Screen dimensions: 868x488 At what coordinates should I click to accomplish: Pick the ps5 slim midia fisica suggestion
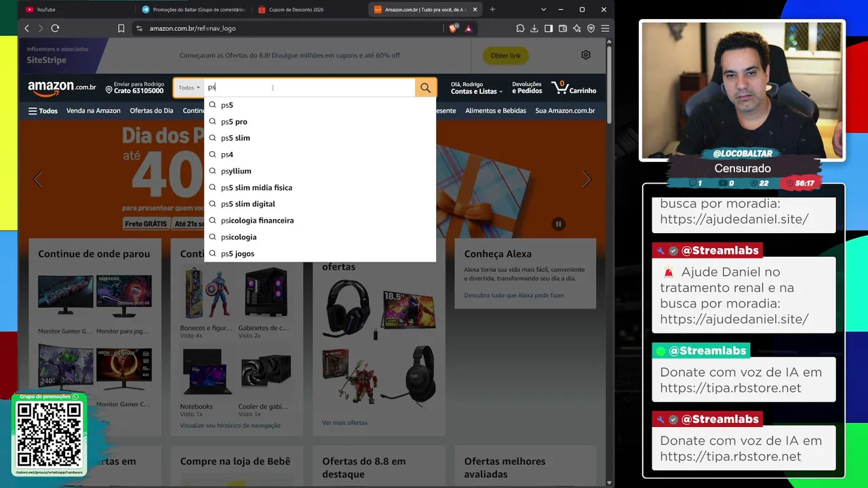point(320,187)
